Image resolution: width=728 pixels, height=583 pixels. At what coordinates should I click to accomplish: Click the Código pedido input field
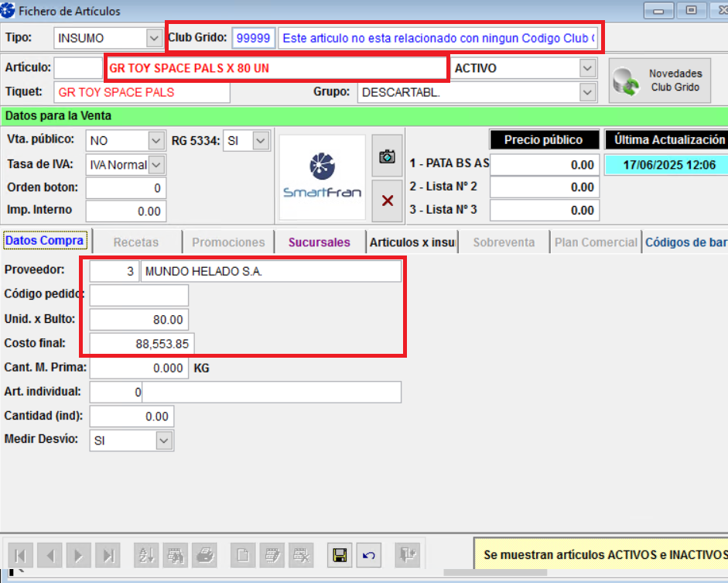(139, 295)
